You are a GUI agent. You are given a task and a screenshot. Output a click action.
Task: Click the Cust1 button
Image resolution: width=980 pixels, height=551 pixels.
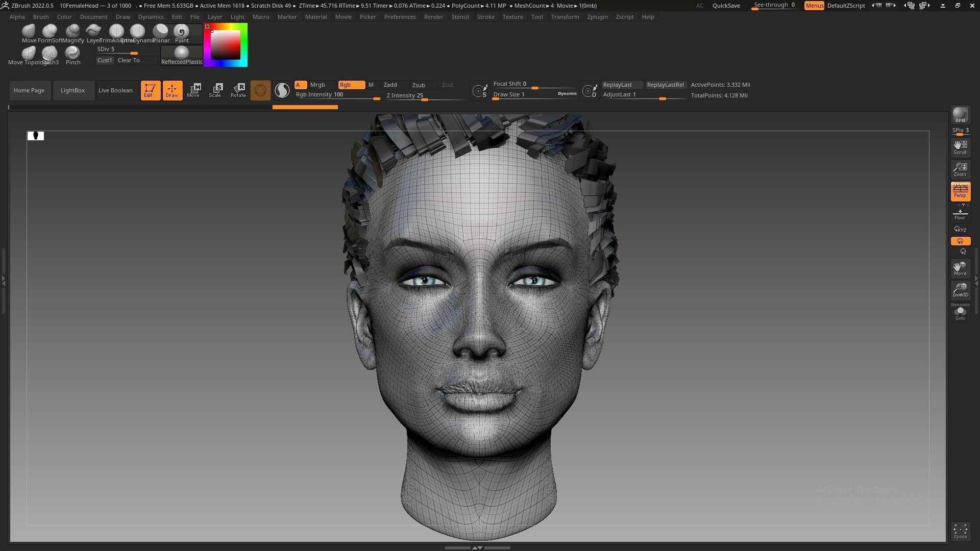point(105,60)
